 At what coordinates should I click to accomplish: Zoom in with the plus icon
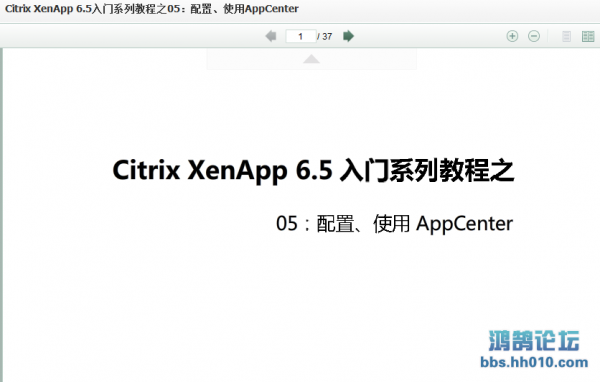tap(512, 36)
